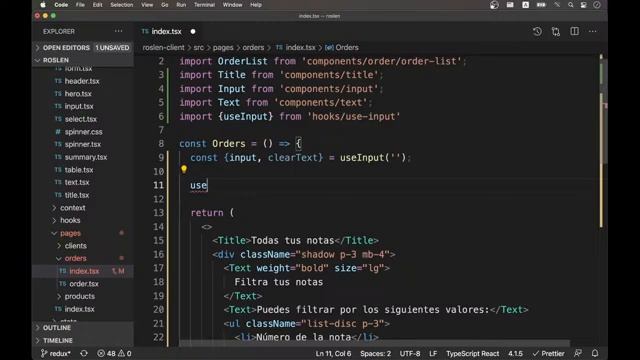Open problems count 48 errors
Screen dimensions: 640x360
pyautogui.click(x=114, y=353)
